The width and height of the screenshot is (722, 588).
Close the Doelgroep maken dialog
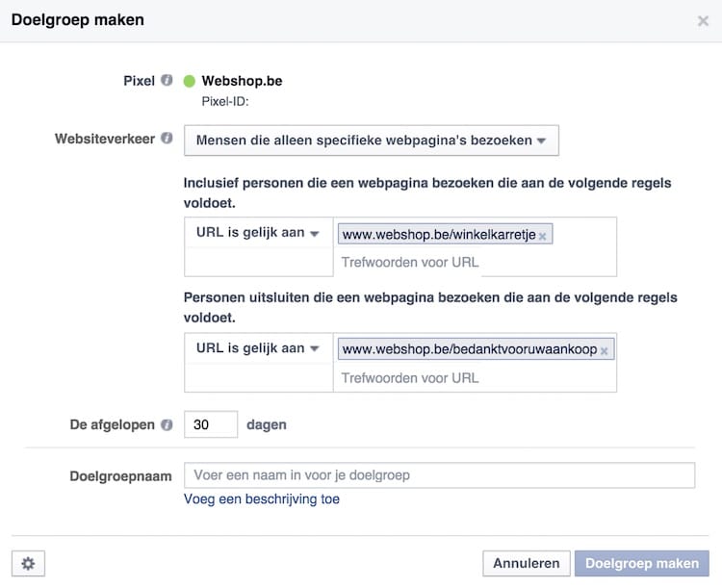pos(703,21)
